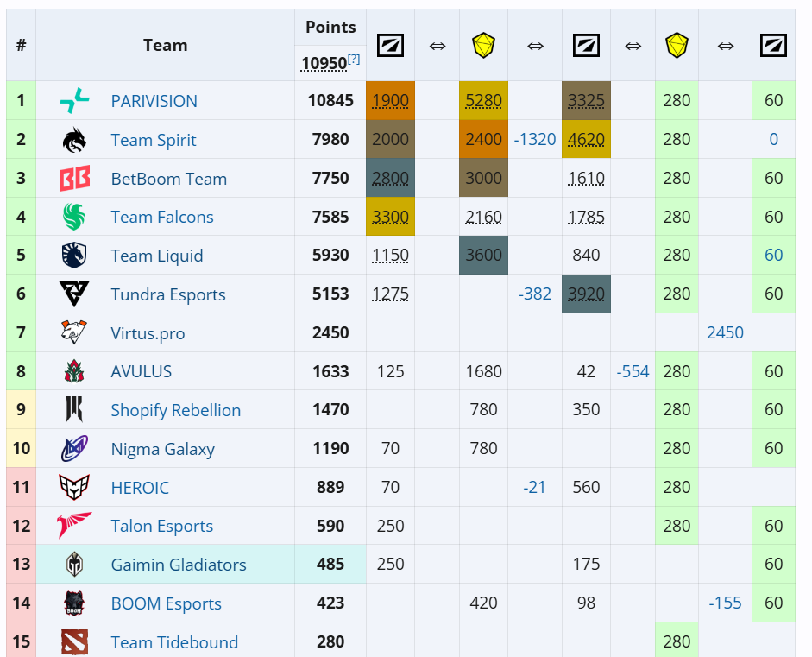Open the Team Spirit link
The image size is (812, 657).
[x=154, y=140]
